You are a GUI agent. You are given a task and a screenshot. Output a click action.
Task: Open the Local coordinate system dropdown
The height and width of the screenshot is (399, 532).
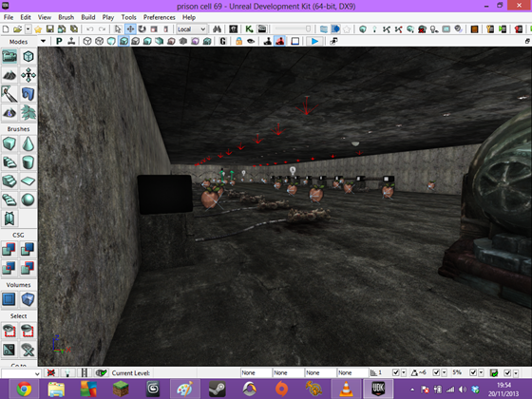pos(192,29)
